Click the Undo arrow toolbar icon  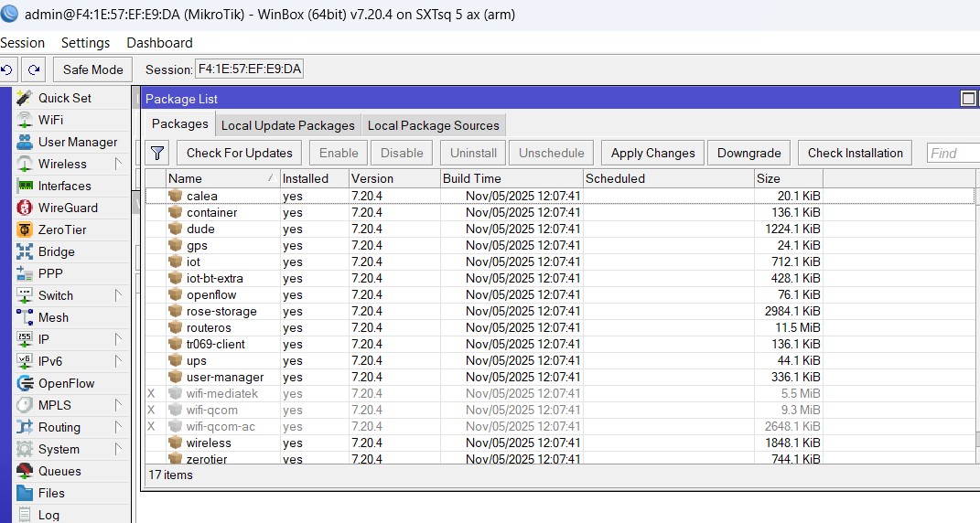click(7, 69)
